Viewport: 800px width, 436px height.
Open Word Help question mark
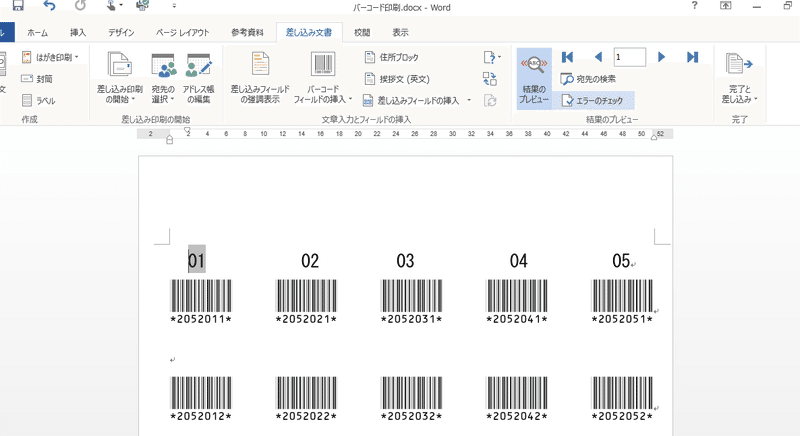click(694, 6)
